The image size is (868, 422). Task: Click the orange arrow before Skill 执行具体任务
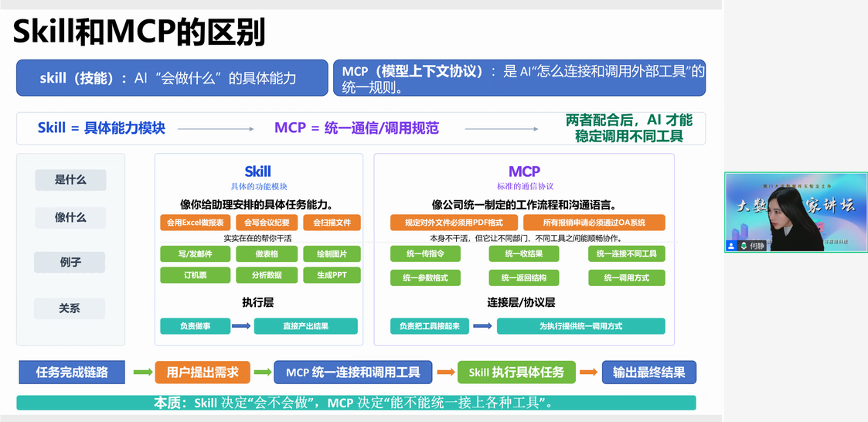pyautogui.click(x=445, y=373)
